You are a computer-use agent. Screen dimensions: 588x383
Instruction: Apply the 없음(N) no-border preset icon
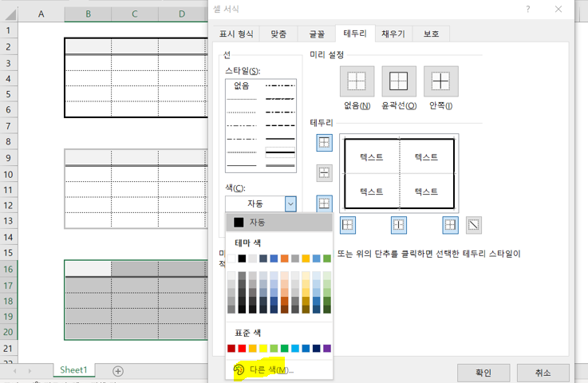(357, 81)
